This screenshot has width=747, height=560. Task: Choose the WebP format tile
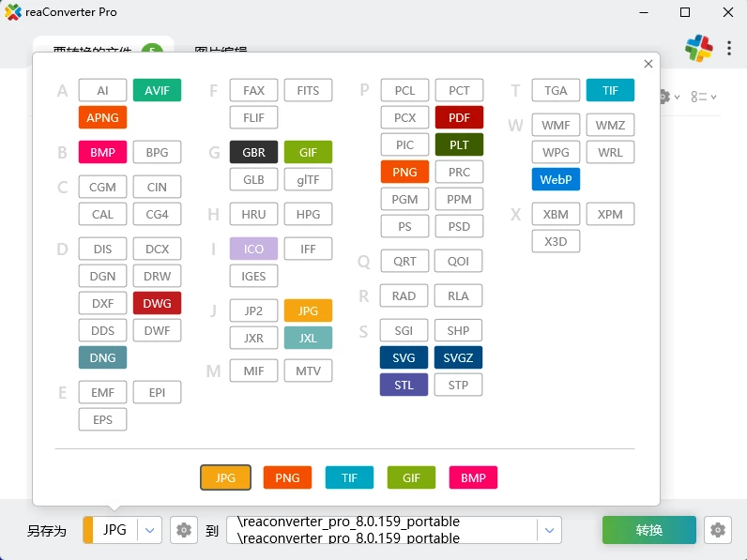point(556,179)
